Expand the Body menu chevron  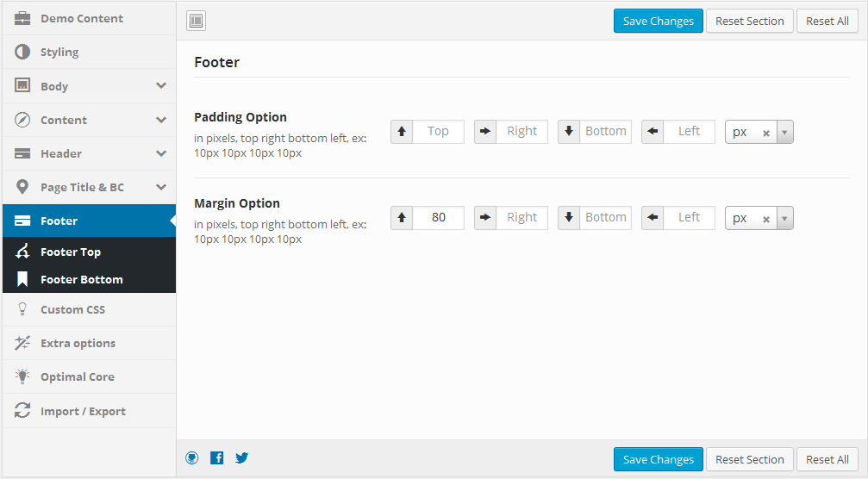click(x=161, y=86)
